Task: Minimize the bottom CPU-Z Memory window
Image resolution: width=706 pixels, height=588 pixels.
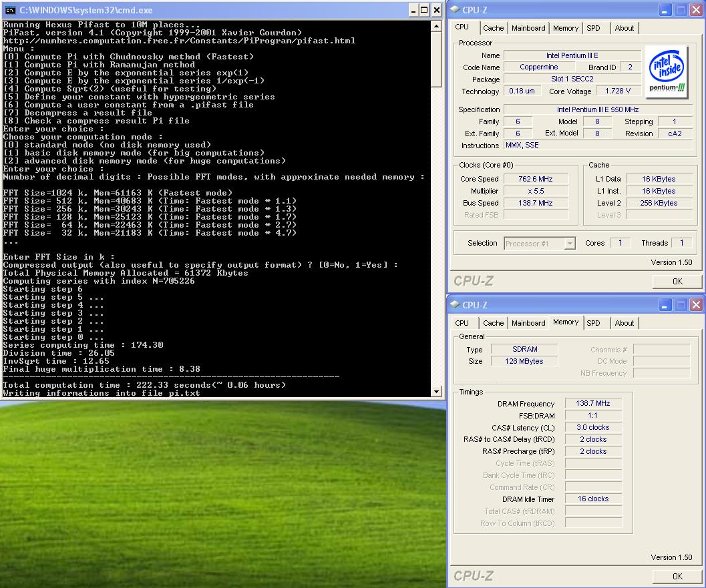Action: [x=665, y=305]
